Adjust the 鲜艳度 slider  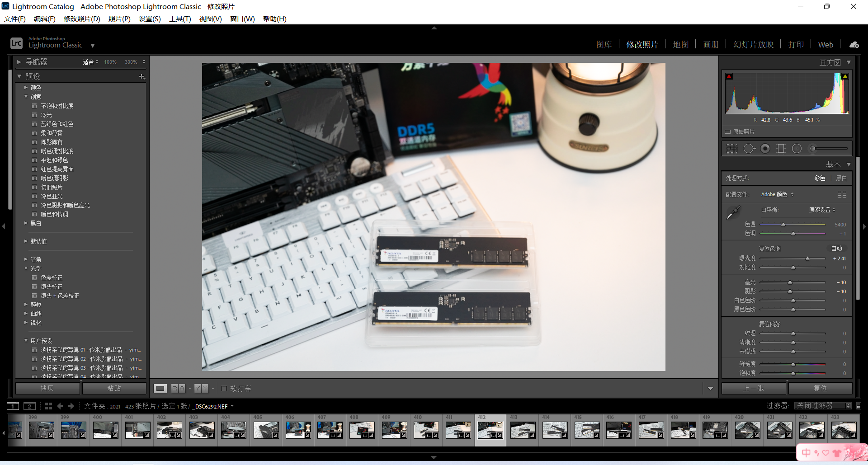tap(793, 364)
